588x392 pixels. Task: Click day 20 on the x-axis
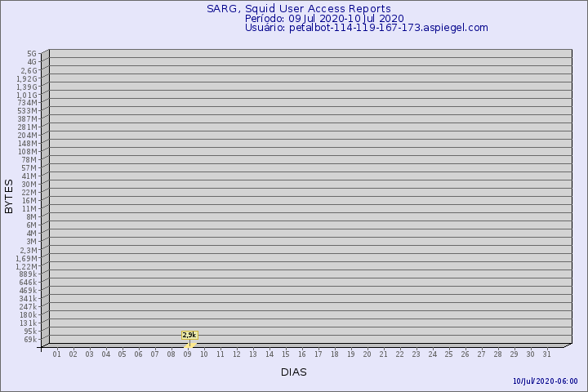367,354
